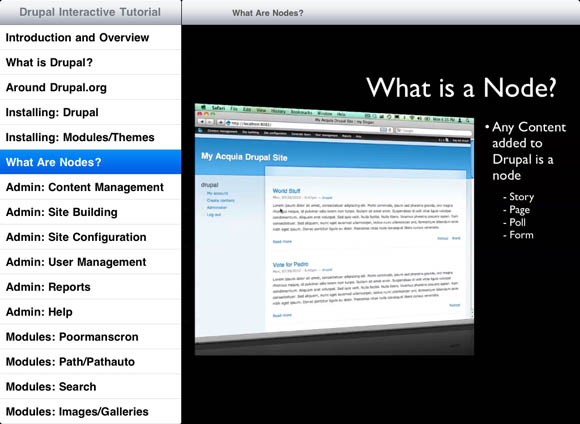Open the Admin: Reports lesson
580x424 pixels.
90,287
